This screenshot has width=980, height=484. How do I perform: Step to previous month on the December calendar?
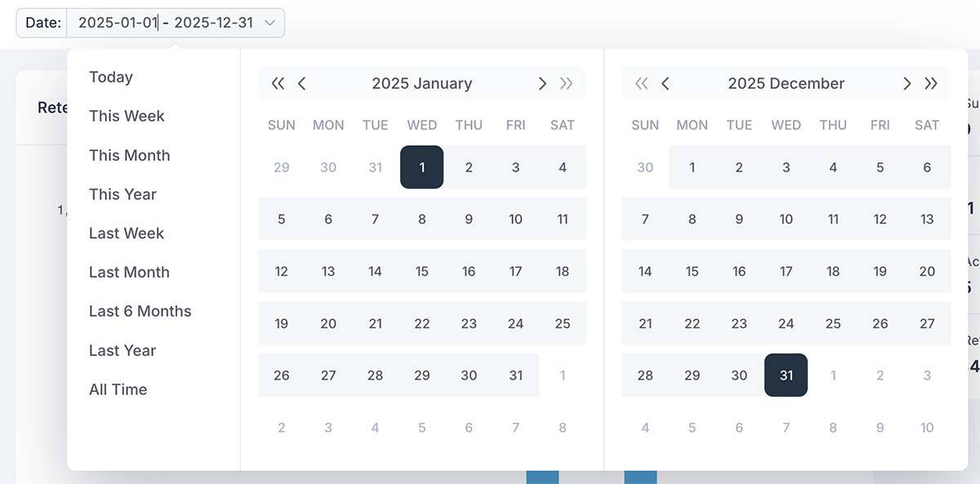(666, 83)
